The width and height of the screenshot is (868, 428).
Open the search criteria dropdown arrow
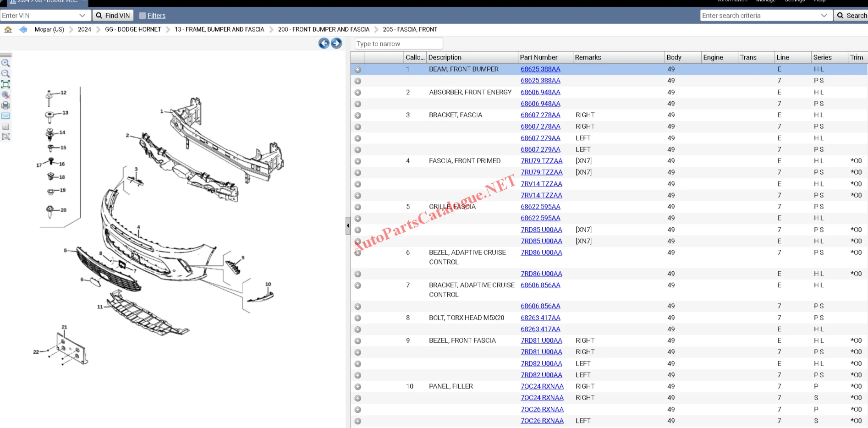pyautogui.click(x=824, y=16)
